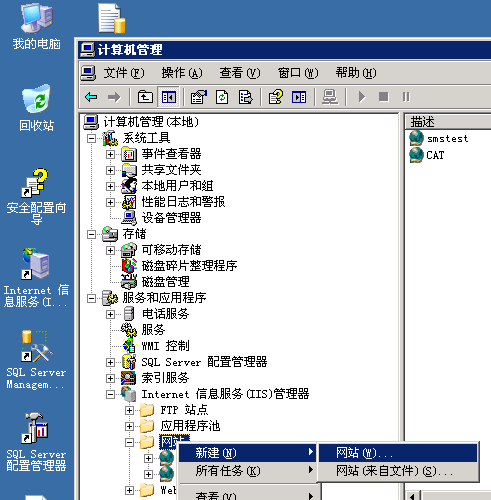Click the 描述 column header

tap(448, 122)
